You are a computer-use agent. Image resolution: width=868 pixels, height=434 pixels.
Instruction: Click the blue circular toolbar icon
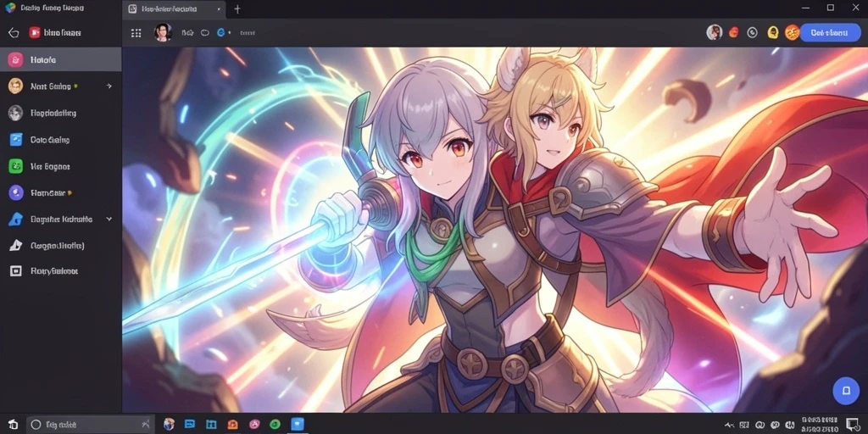click(221, 33)
